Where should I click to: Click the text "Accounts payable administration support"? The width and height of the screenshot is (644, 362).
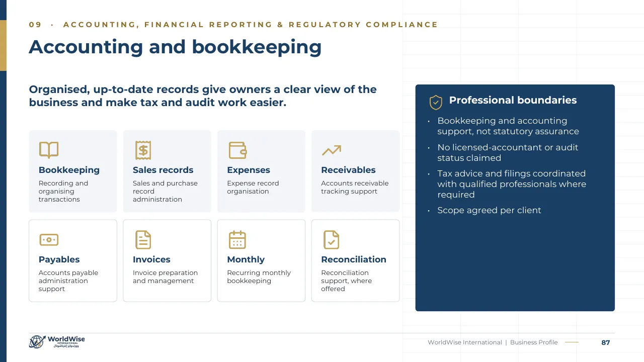click(x=68, y=281)
